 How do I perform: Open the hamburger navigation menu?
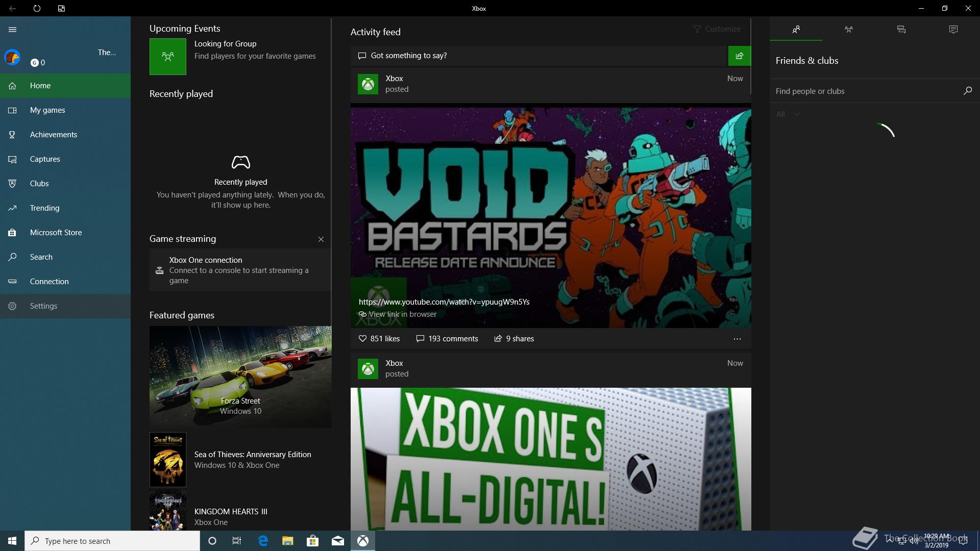click(x=13, y=30)
